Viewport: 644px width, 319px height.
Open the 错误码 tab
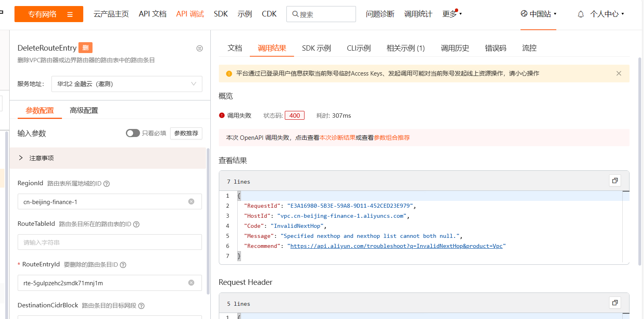pyautogui.click(x=496, y=48)
